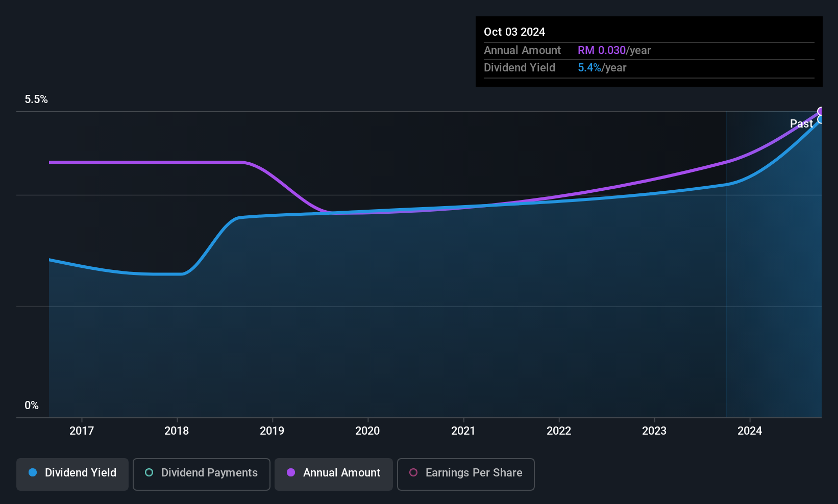Click the 5.4%/year dividend yield value
The image size is (838, 504).
pos(602,68)
